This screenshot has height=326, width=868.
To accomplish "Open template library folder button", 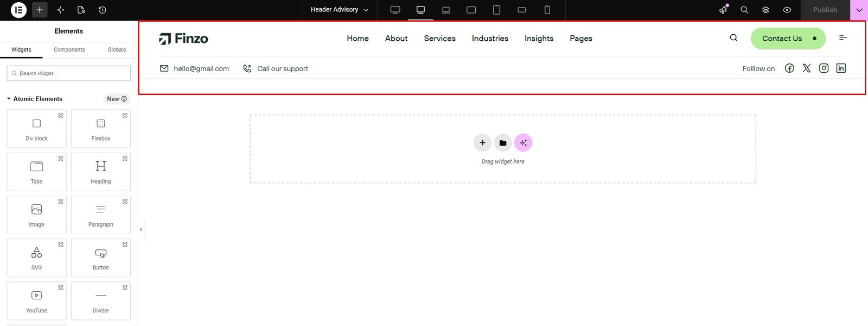I will pyautogui.click(x=503, y=143).
